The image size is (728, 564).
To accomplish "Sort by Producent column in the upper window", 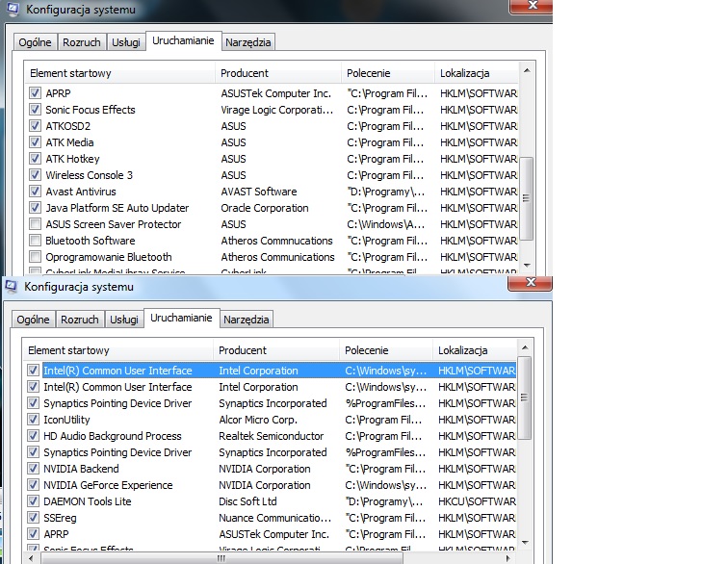I will (278, 73).
